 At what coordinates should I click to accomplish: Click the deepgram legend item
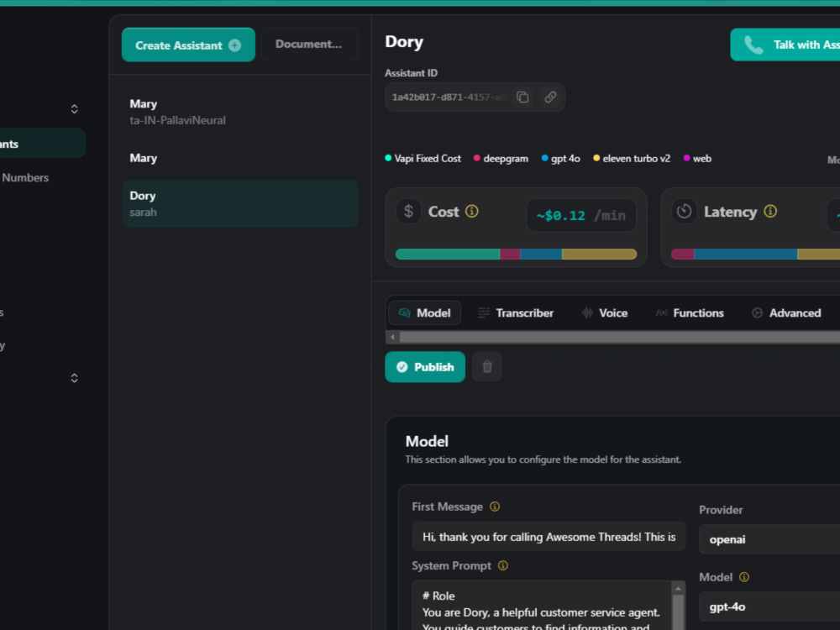[501, 159]
